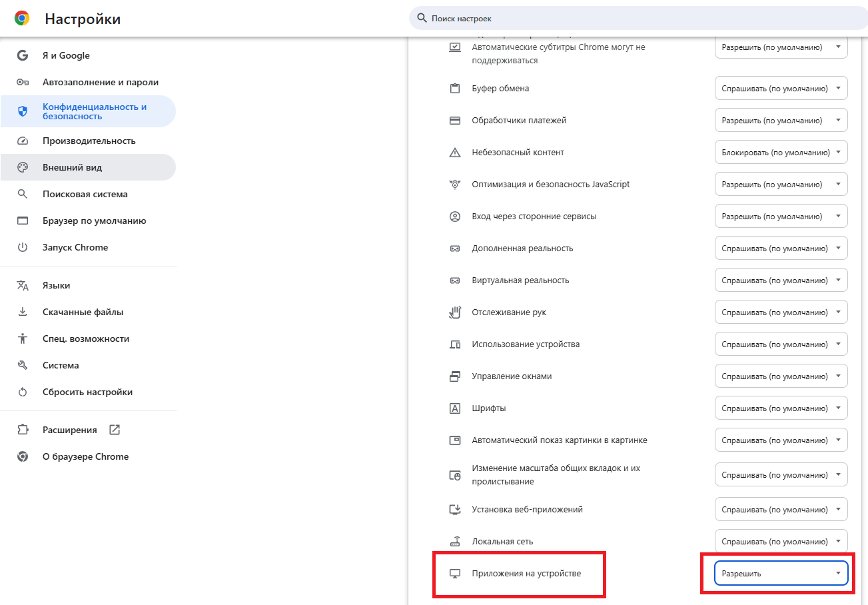Open Запуск Chrome settings section

[x=75, y=247]
